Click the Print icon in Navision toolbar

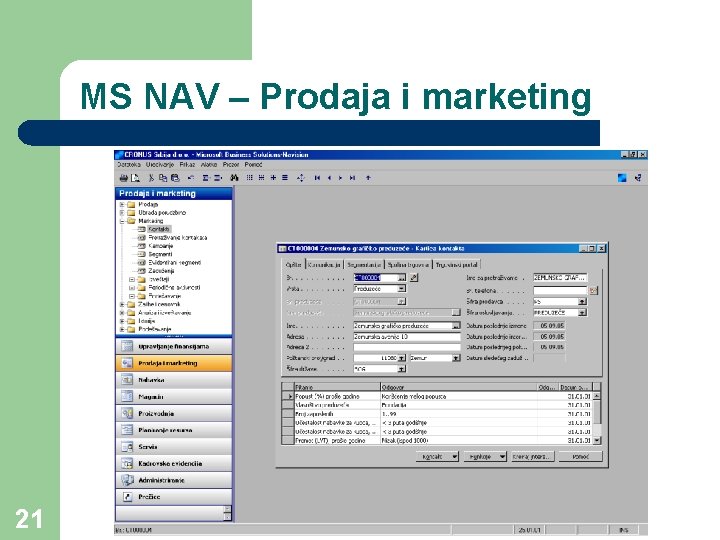pos(123,178)
